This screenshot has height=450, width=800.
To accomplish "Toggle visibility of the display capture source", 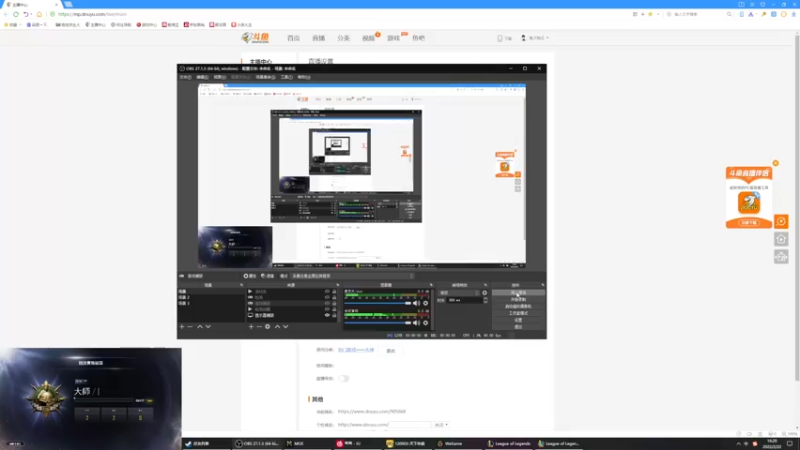I will [327, 315].
